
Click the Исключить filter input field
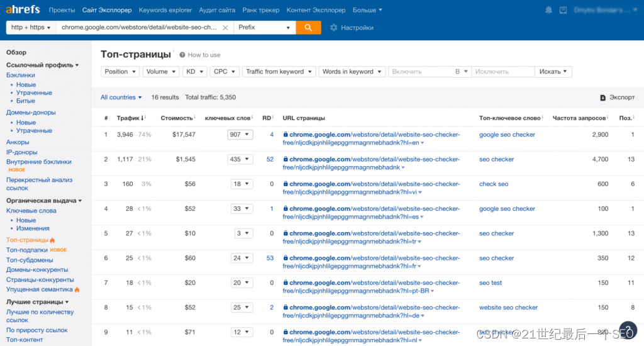point(503,72)
